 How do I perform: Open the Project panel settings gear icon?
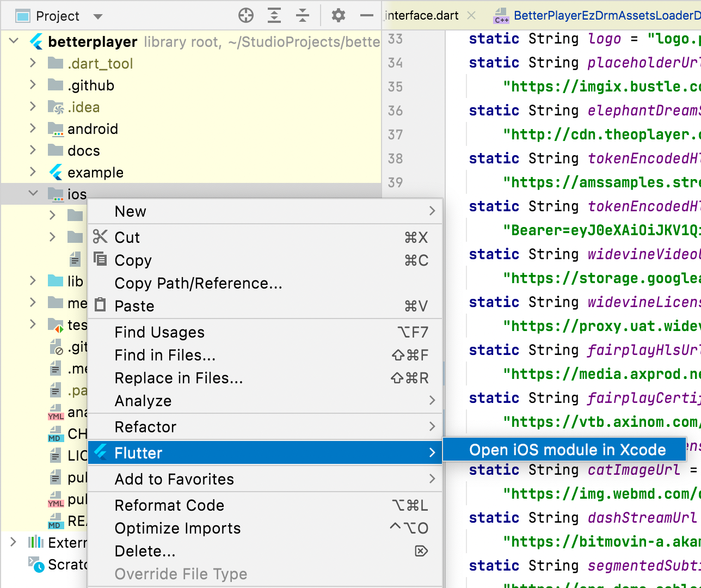click(339, 15)
